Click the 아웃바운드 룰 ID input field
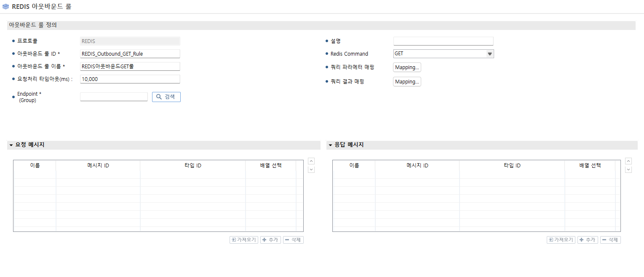Image resolution: width=644 pixels, height=277 pixels. pyautogui.click(x=130, y=54)
